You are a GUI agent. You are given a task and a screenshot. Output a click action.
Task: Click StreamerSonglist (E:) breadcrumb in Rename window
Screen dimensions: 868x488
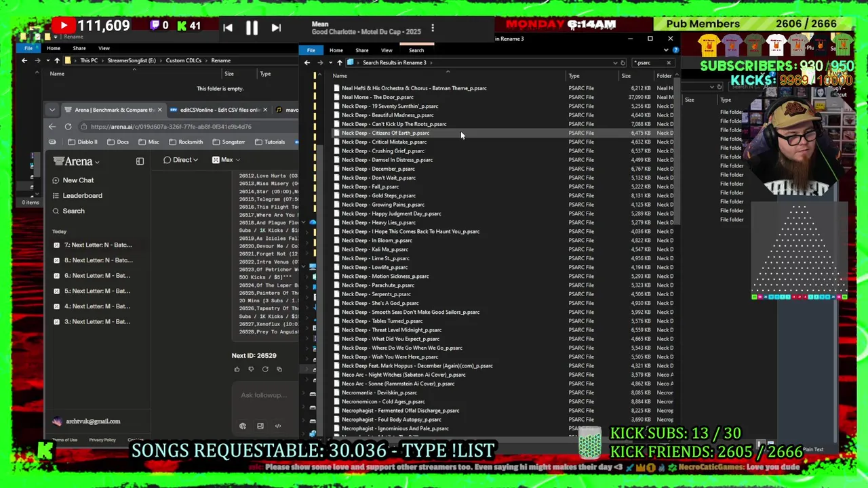click(x=133, y=60)
